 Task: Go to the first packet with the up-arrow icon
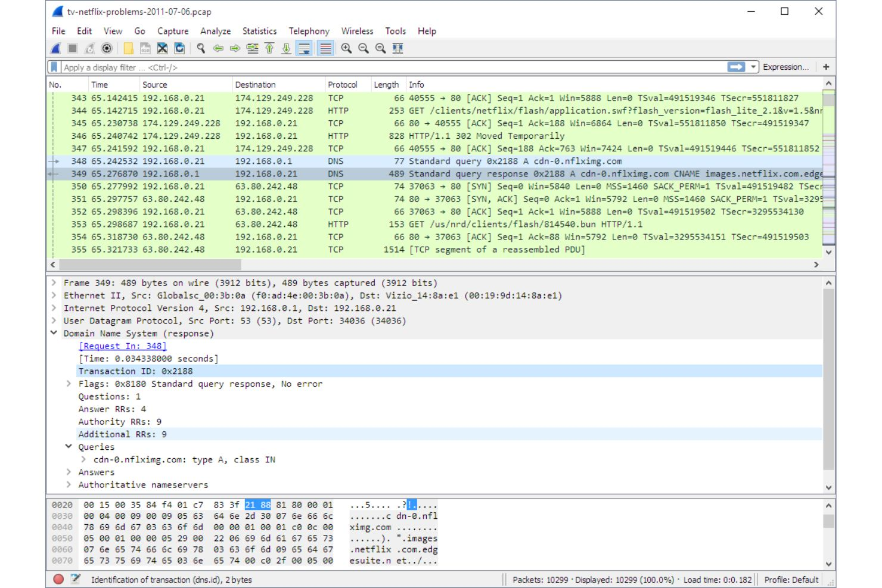[269, 49]
